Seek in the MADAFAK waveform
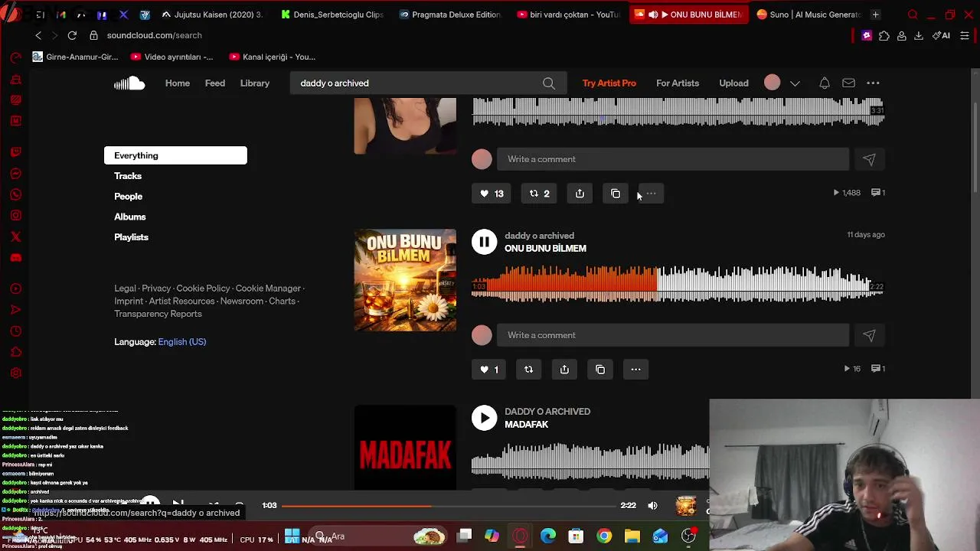Viewport: 980px width, 551px height. pos(590,461)
